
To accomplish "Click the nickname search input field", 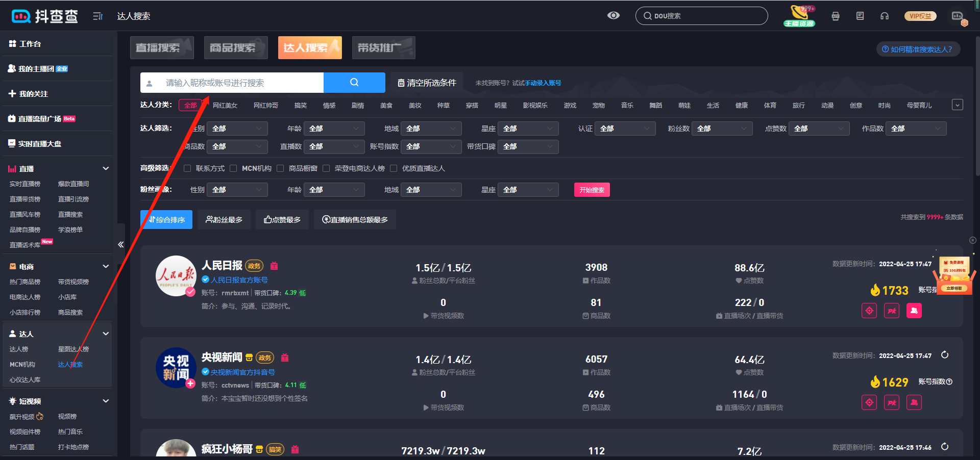I will pyautogui.click(x=240, y=83).
